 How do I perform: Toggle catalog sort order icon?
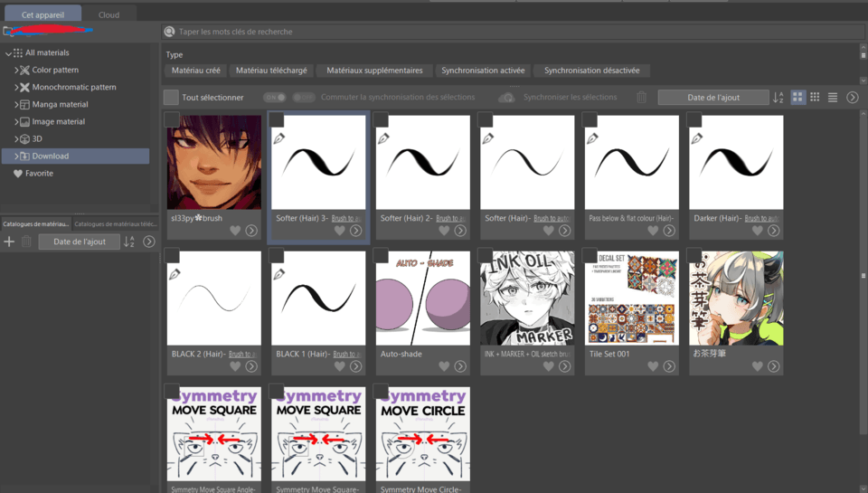(x=129, y=242)
